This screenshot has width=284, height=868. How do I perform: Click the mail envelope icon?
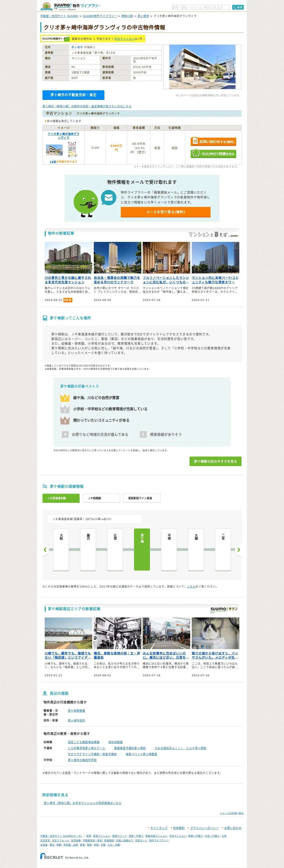point(108,198)
